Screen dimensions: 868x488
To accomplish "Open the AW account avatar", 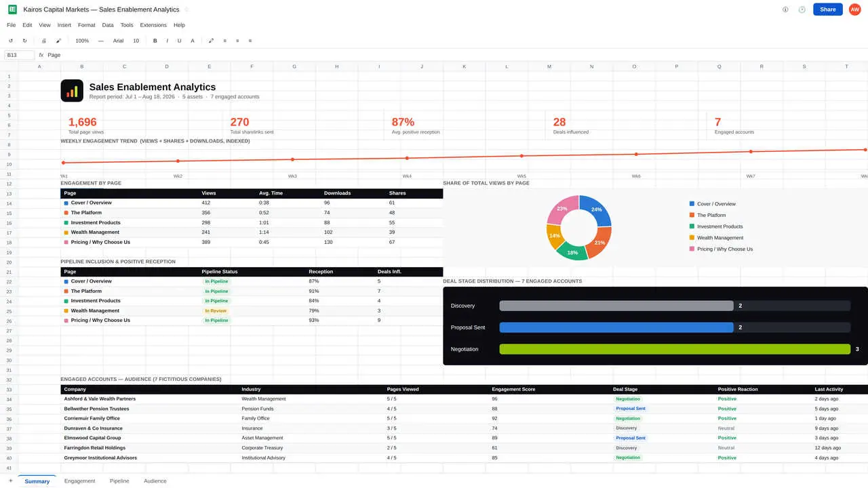I will (x=854, y=9).
